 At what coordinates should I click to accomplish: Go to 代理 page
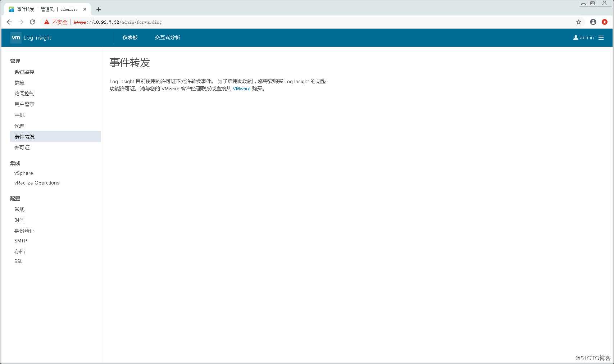(x=19, y=126)
